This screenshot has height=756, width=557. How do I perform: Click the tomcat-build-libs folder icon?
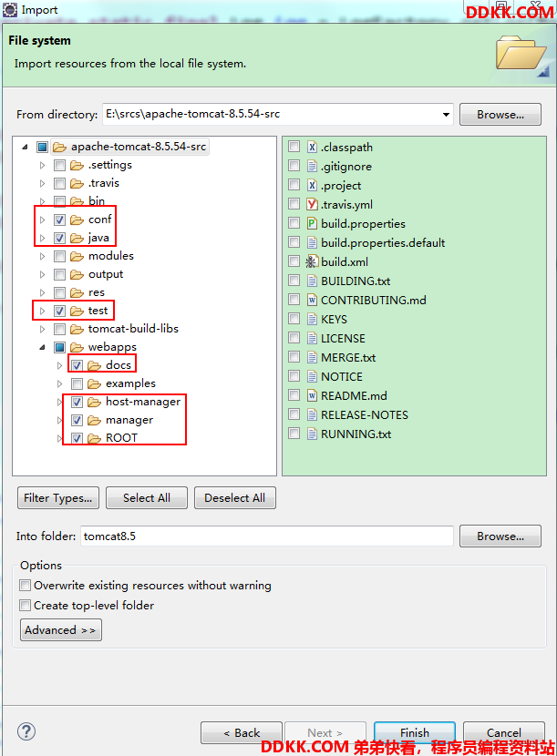[x=77, y=329]
